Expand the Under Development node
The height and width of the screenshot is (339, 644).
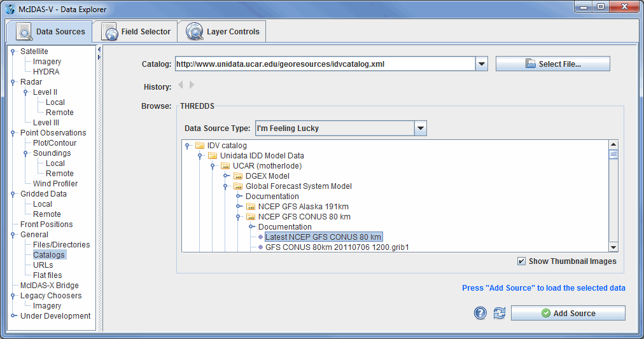click(14, 316)
